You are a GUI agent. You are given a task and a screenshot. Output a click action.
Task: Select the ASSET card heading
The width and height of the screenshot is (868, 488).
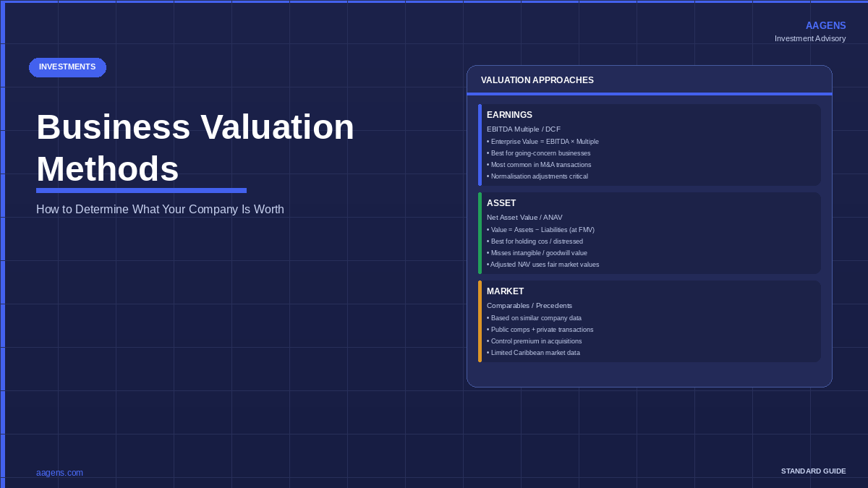pos(501,203)
